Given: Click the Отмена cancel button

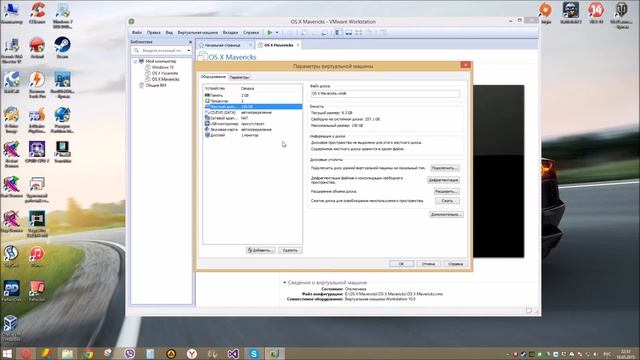Looking at the screenshot, I should pos(429,264).
